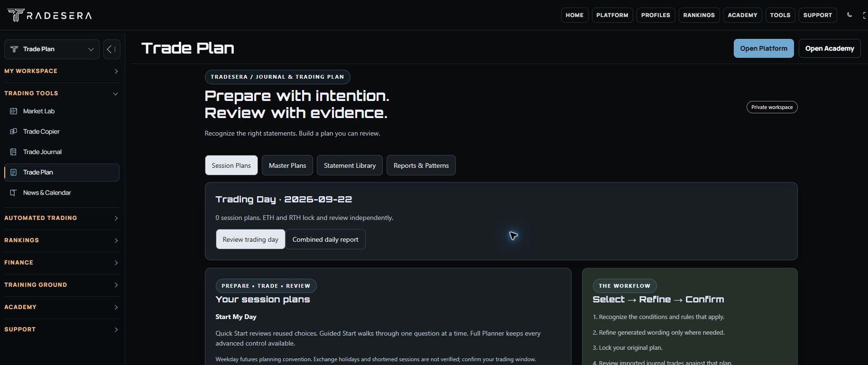Viewport: 868px width, 365px height.
Task: Open the Trade Plan workspace dropdown
Action: pyautogui.click(x=52, y=49)
